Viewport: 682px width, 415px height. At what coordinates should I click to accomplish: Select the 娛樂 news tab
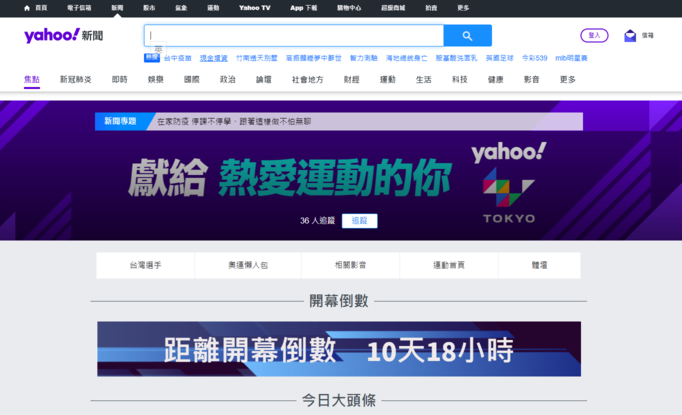156,80
